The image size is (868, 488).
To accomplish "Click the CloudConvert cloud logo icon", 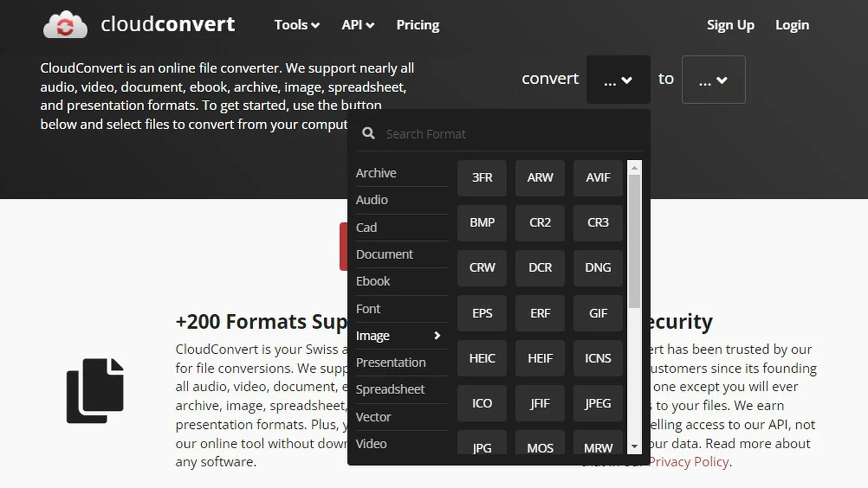I will tap(65, 25).
